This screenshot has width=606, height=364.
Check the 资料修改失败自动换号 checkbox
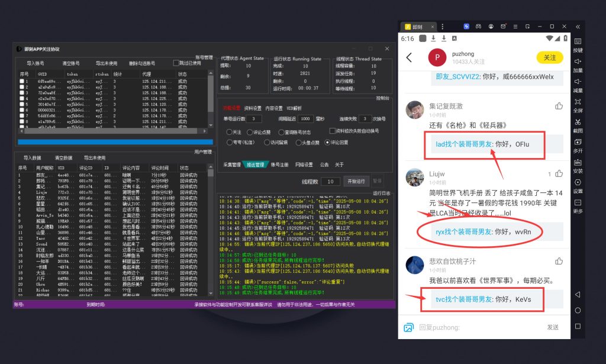pyautogui.click(x=332, y=131)
